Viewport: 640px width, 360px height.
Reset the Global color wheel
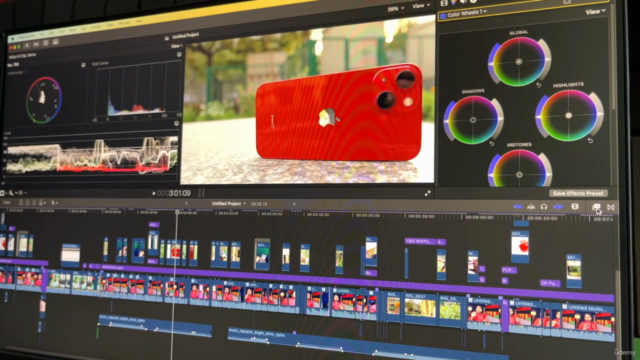pyautogui.click(x=538, y=85)
